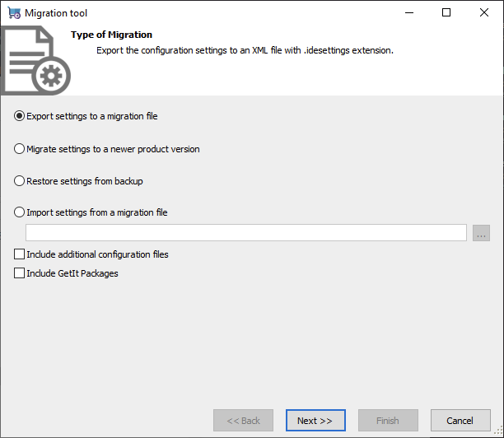Click the browse ellipsis button
The image size is (504, 438).
[481, 233]
